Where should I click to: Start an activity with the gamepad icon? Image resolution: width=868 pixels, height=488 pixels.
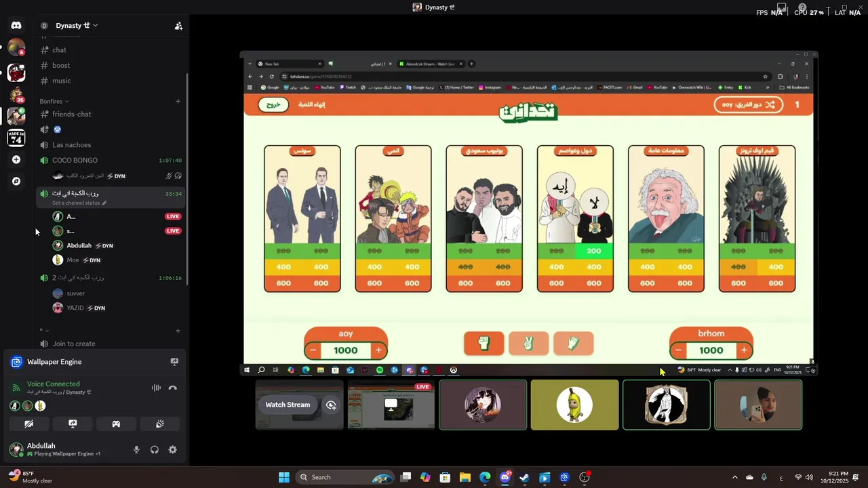(116, 424)
